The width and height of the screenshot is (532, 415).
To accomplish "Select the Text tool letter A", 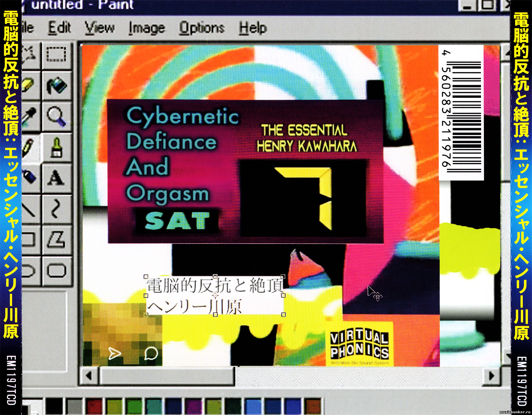I will (x=56, y=178).
